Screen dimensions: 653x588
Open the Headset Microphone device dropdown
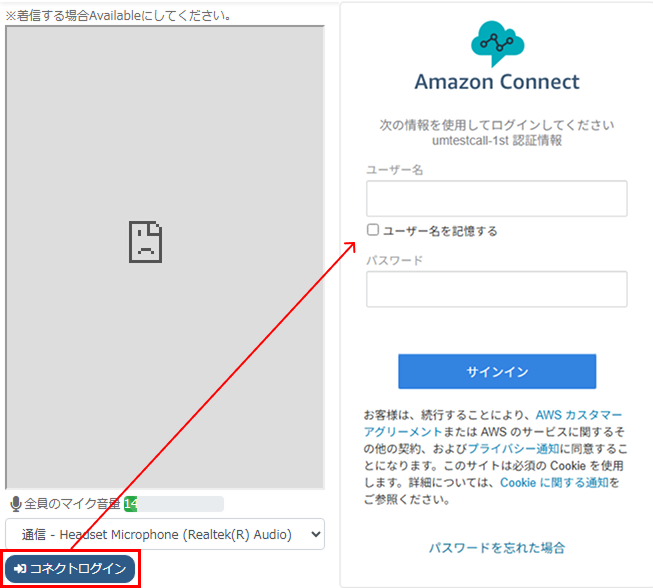coord(165,534)
